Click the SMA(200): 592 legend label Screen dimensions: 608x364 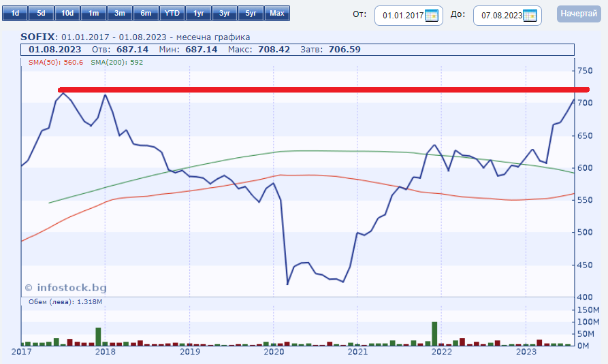(x=116, y=63)
